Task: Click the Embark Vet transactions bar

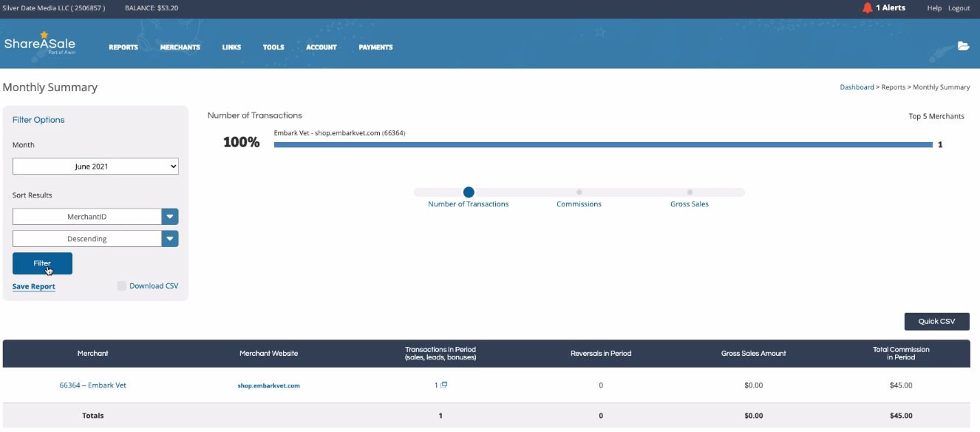Action: (x=603, y=145)
